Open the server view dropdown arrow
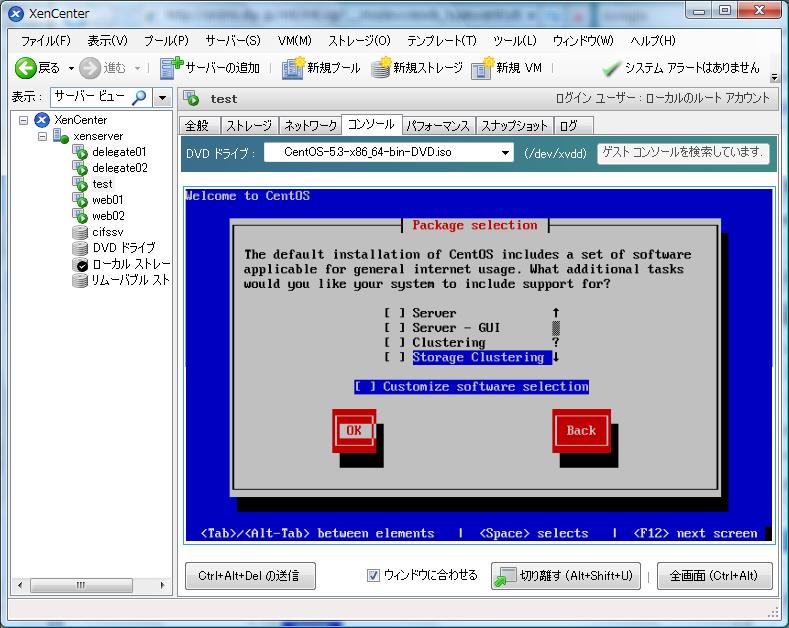789x628 pixels. click(x=162, y=97)
